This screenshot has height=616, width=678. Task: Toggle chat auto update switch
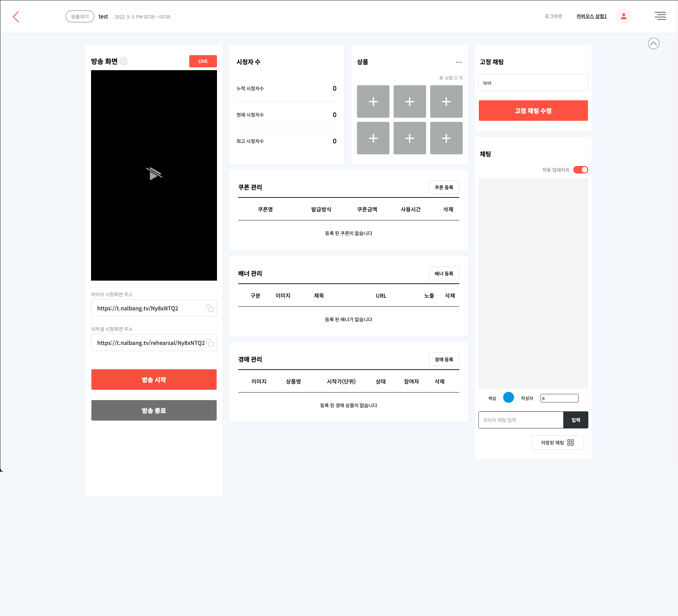click(580, 170)
